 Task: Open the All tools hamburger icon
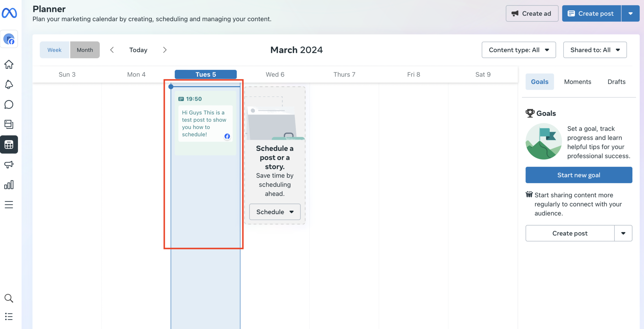coord(9,205)
